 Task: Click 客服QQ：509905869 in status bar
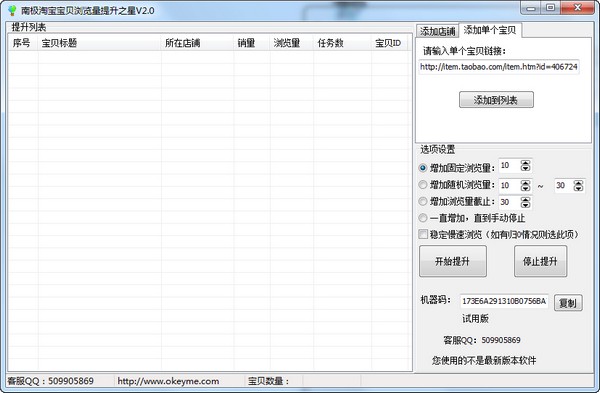coord(51,381)
